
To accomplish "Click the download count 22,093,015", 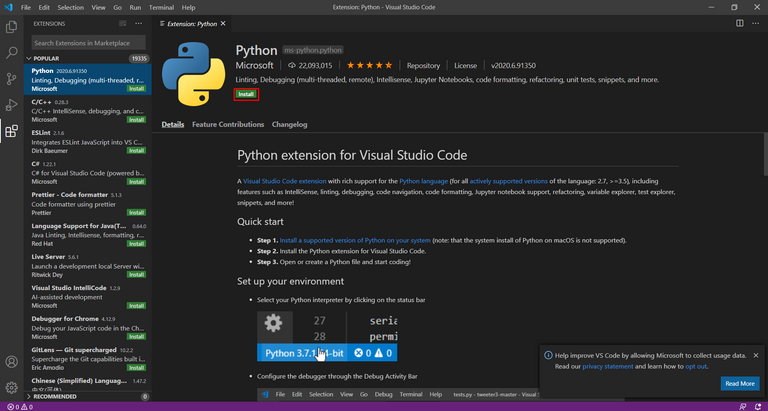I will pos(311,65).
